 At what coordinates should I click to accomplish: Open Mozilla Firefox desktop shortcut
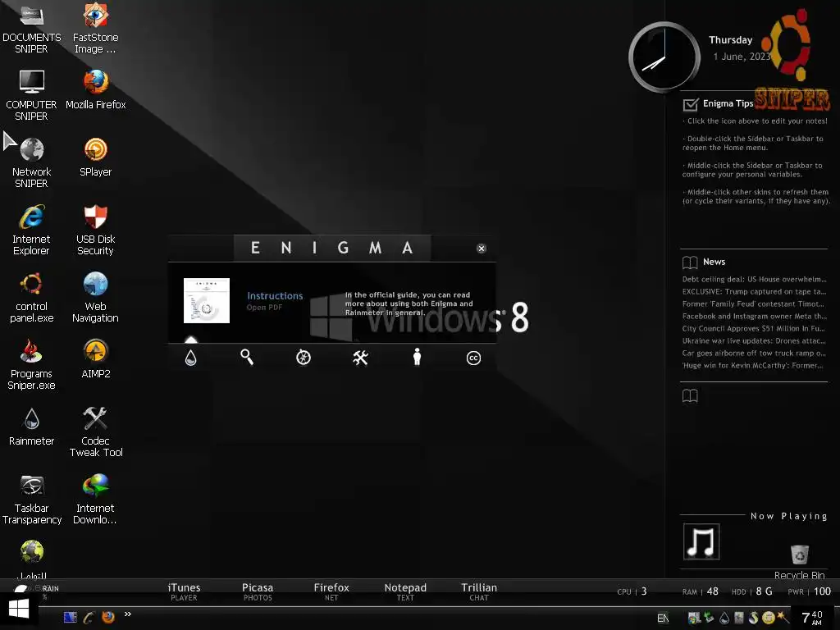[95, 90]
